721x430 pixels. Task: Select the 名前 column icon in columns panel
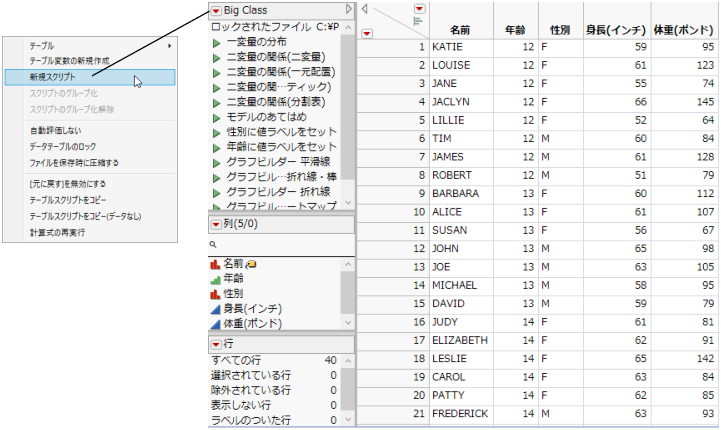point(214,264)
